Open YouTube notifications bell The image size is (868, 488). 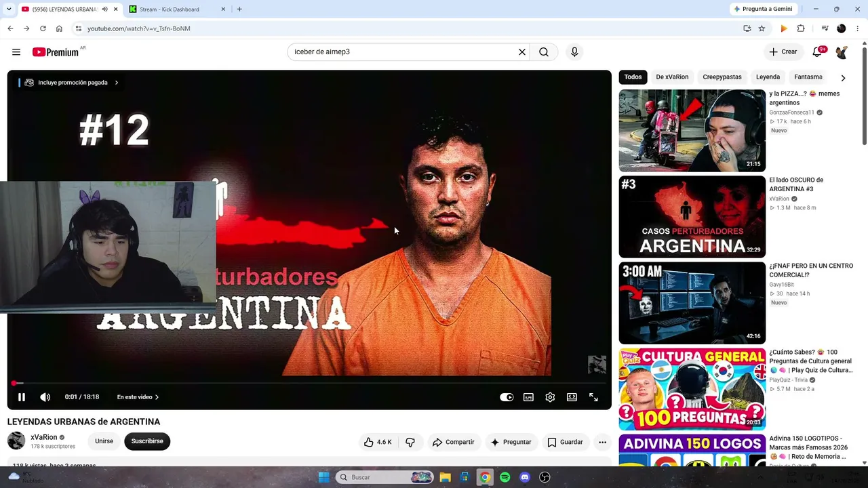(817, 52)
